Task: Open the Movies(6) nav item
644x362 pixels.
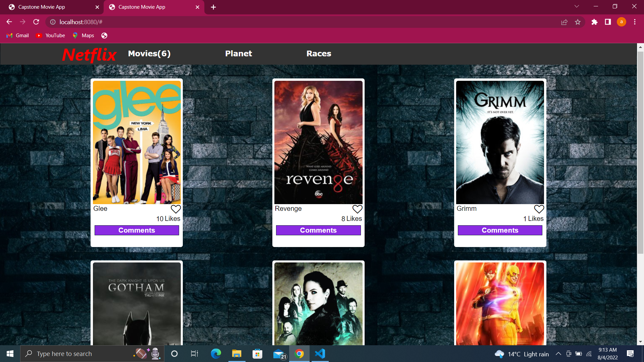Action: click(149, 54)
